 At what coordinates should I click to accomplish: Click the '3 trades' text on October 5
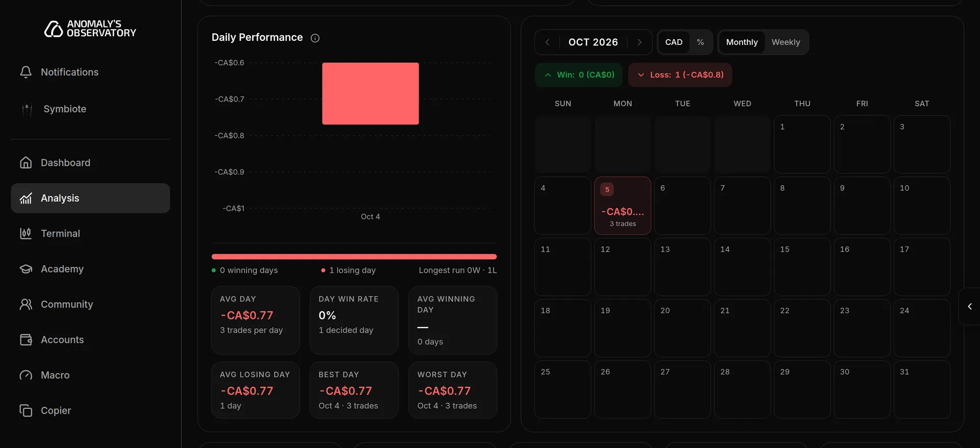pyautogui.click(x=623, y=224)
